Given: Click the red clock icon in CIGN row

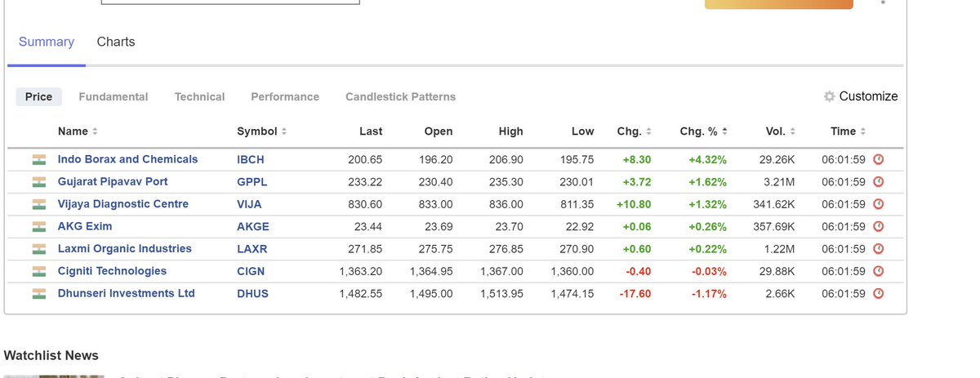Looking at the screenshot, I should click(879, 271).
